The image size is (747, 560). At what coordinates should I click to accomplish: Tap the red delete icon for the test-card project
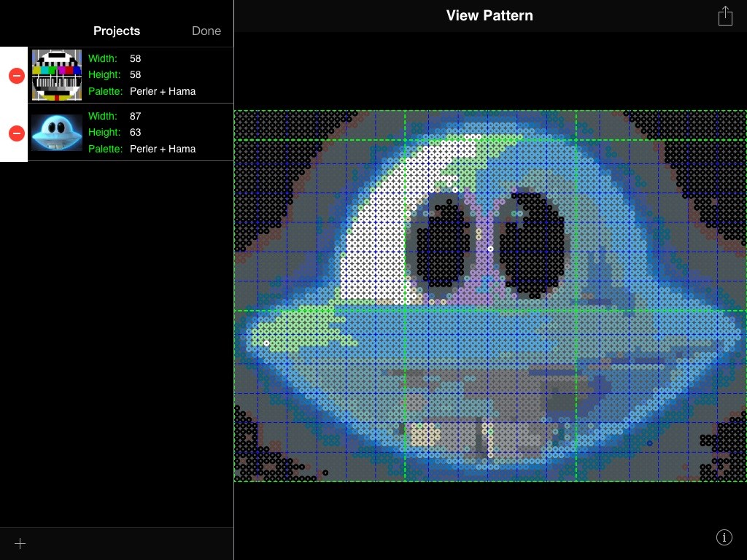coord(16,76)
